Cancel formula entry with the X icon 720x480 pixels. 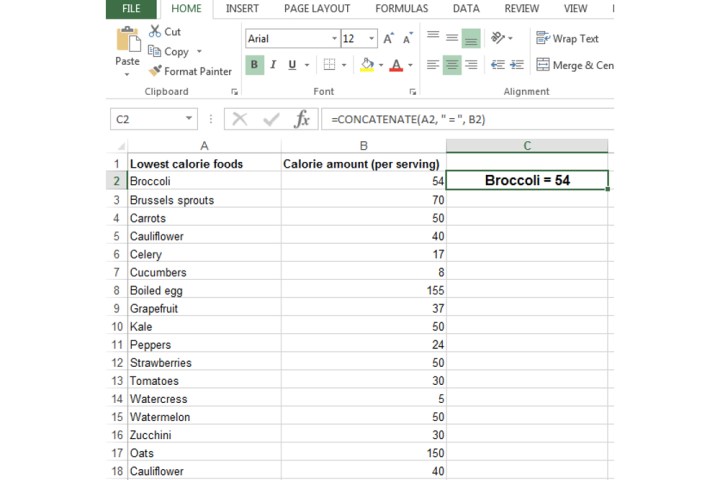(240, 119)
